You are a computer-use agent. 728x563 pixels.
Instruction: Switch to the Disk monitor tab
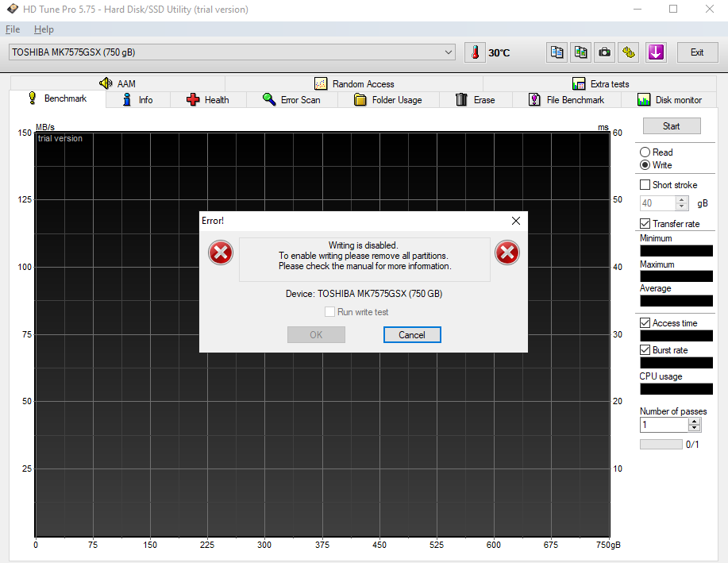(x=670, y=100)
